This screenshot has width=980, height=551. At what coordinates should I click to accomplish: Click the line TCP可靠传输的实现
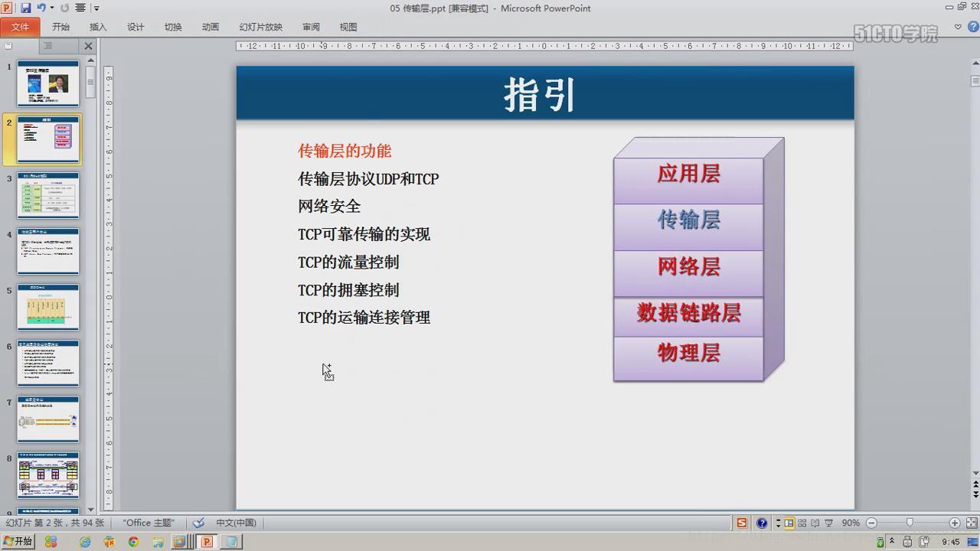point(364,234)
